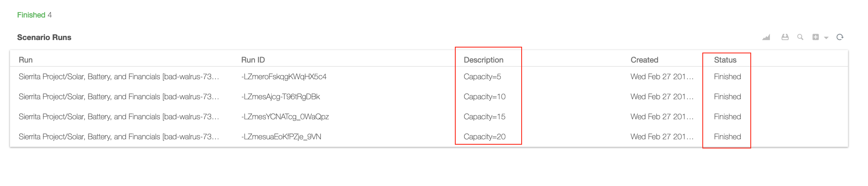Click the download/export tray icon
This screenshot has width=868, height=186.
[x=785, y=37]
